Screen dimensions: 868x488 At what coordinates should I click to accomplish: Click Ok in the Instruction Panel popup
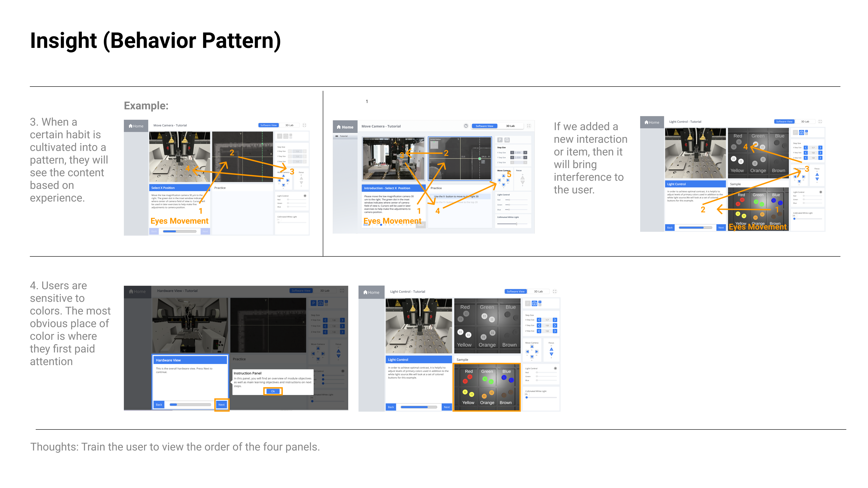[273, 391]
